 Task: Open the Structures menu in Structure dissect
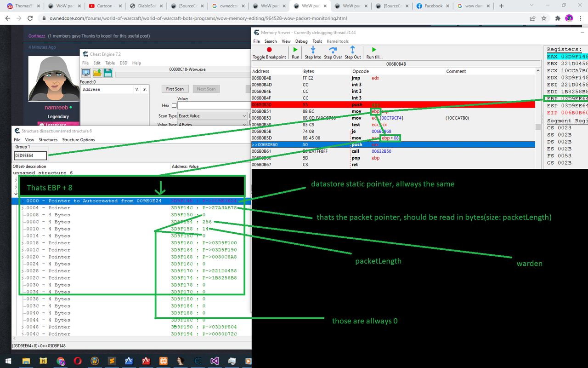(x=48, y=140)
